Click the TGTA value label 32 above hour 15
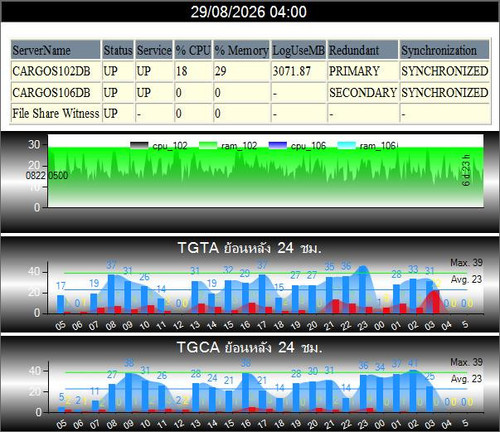Image resolution: width=500 pixels, height=432 pixels. [228, 270]
